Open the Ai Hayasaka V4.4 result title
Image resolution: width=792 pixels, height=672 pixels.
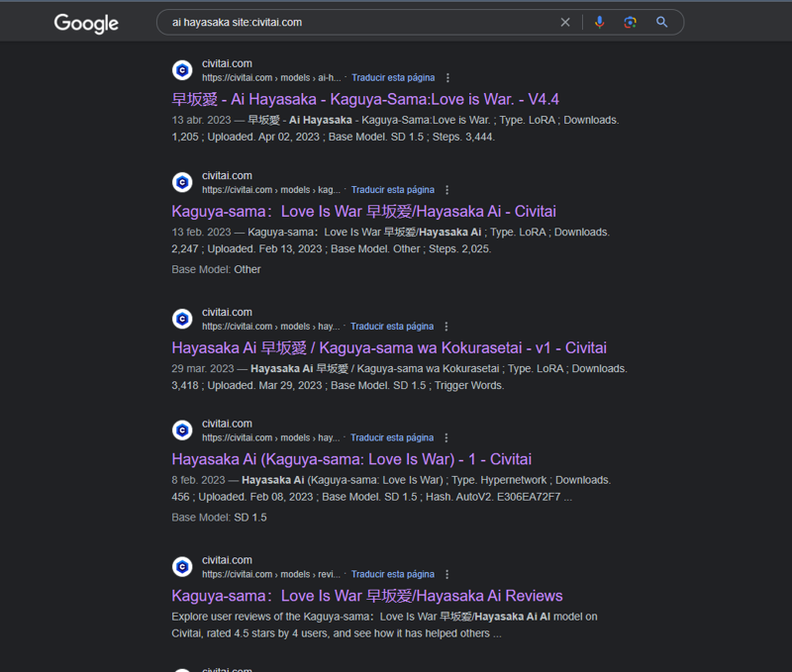[365, 99]
